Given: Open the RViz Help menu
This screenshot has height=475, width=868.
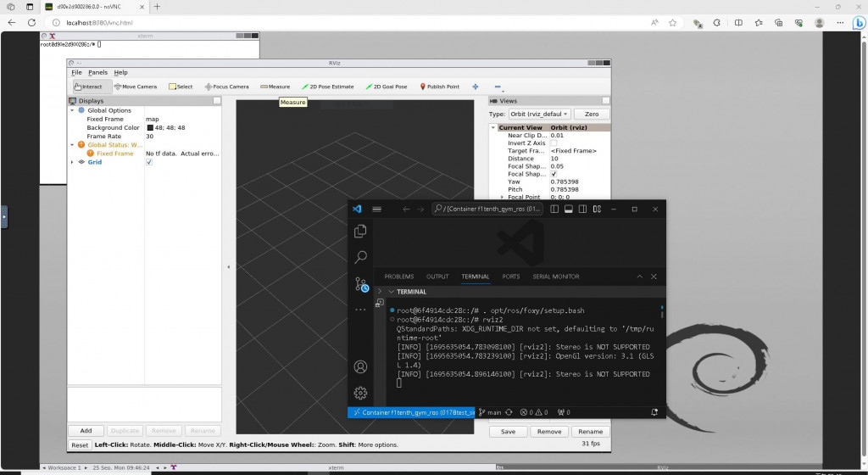Looking at the screenshot, I should 120,73.
